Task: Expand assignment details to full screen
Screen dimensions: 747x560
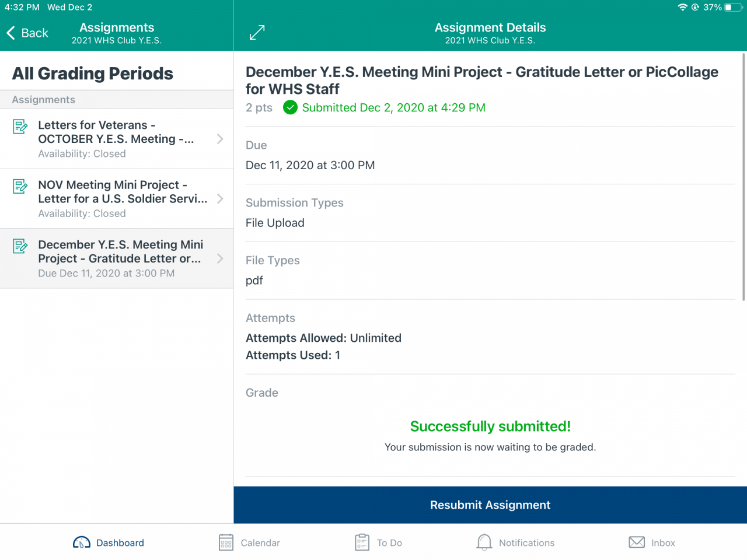Action: [x=257, y=33]
